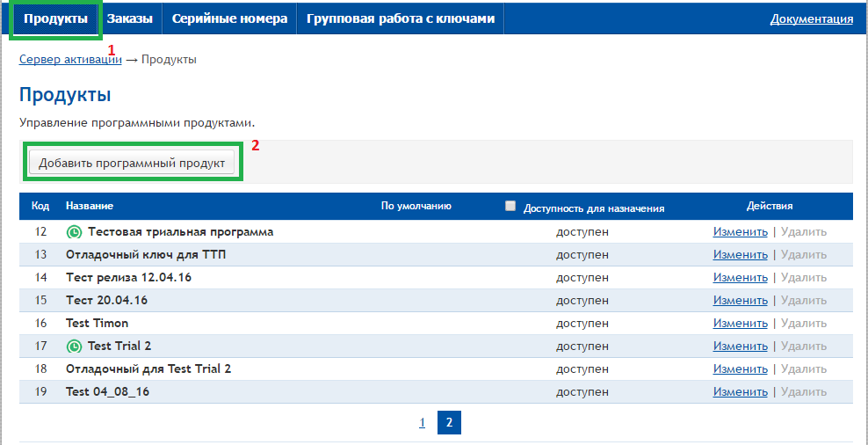Go to page 1 of products
This screenshot has width=868, height=445.
(x=422, y=423)
